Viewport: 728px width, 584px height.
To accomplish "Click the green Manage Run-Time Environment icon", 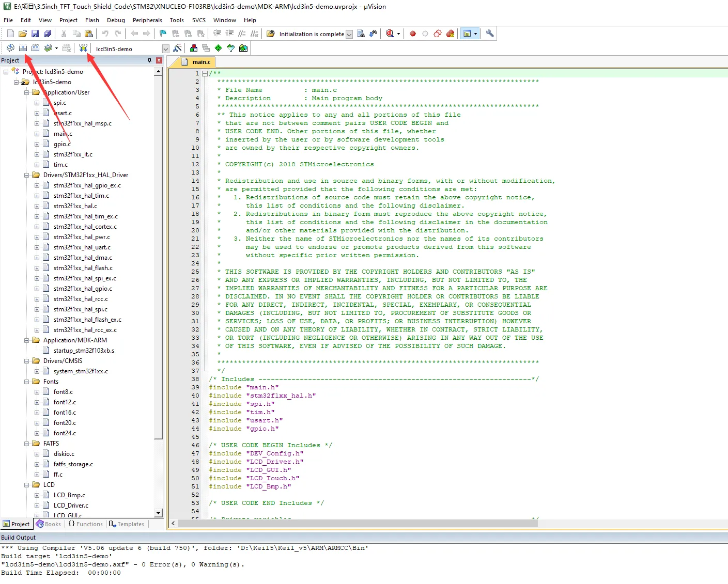I will tap(219, 48).
